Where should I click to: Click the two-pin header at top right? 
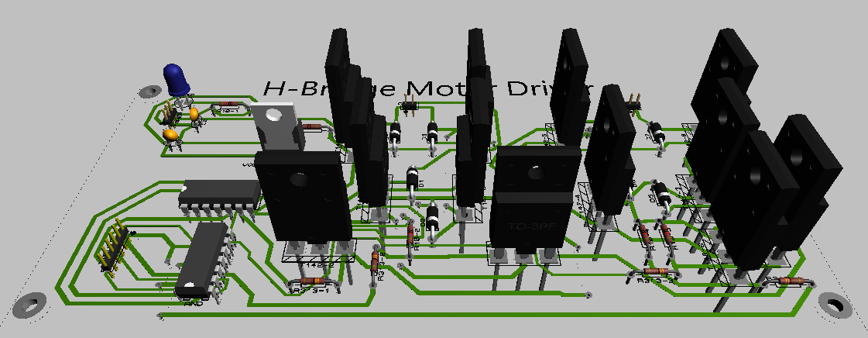coord(633,101)
